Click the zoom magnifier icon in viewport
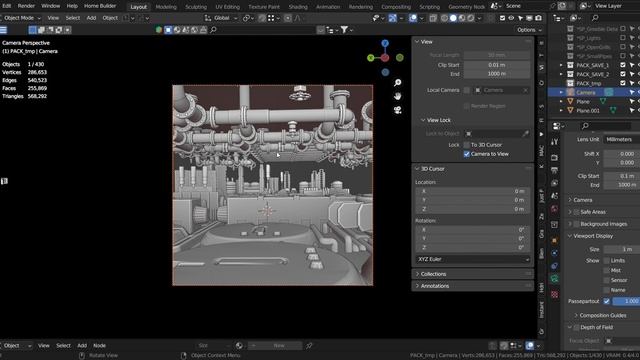The image size is (640, 360). (x=398, y=83)
